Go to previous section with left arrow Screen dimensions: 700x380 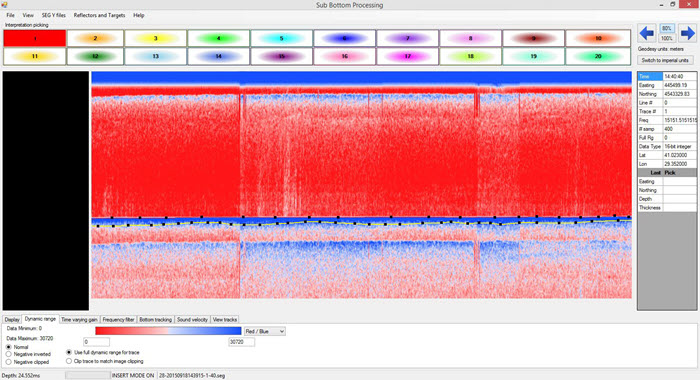[647, 33]
